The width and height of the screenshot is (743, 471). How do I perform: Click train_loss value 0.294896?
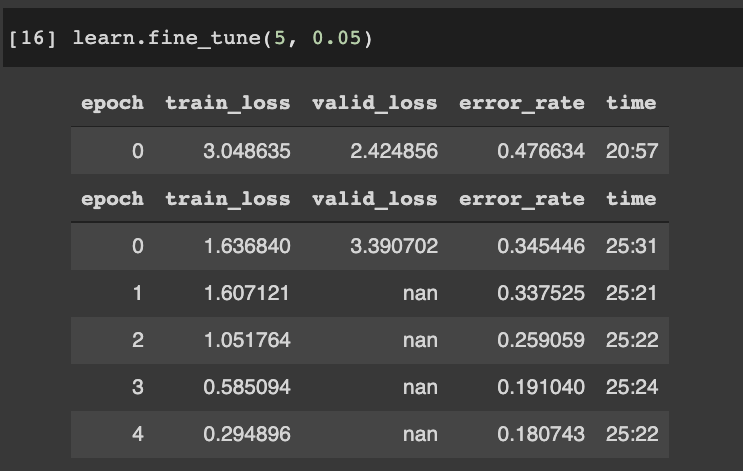click(x=247, y=434)
